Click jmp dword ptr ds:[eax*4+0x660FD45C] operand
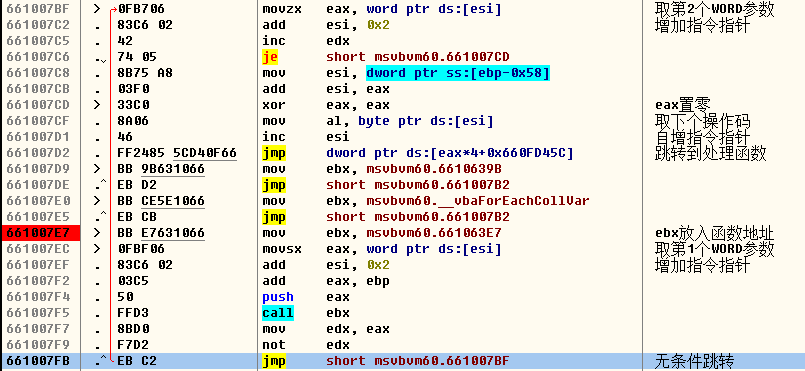The width and height of the screenshot is (805, 371). click(450, 153)
